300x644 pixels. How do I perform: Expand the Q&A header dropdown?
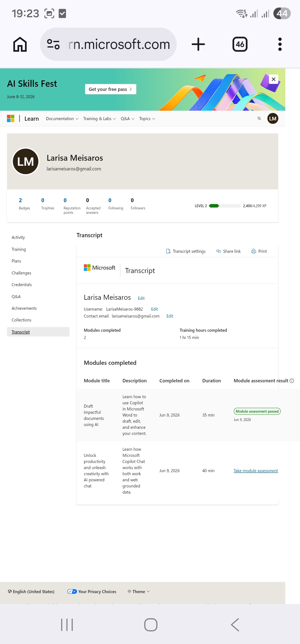(127, 119)
